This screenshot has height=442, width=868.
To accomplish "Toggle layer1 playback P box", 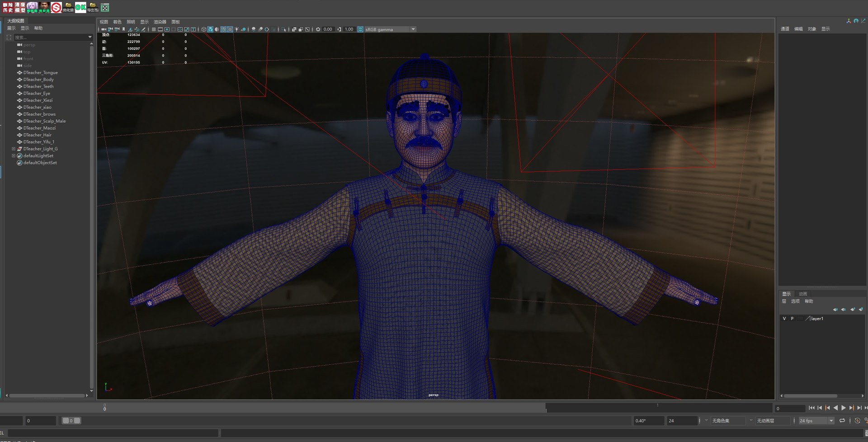I will pyautogui.click(x=792, y=319).
